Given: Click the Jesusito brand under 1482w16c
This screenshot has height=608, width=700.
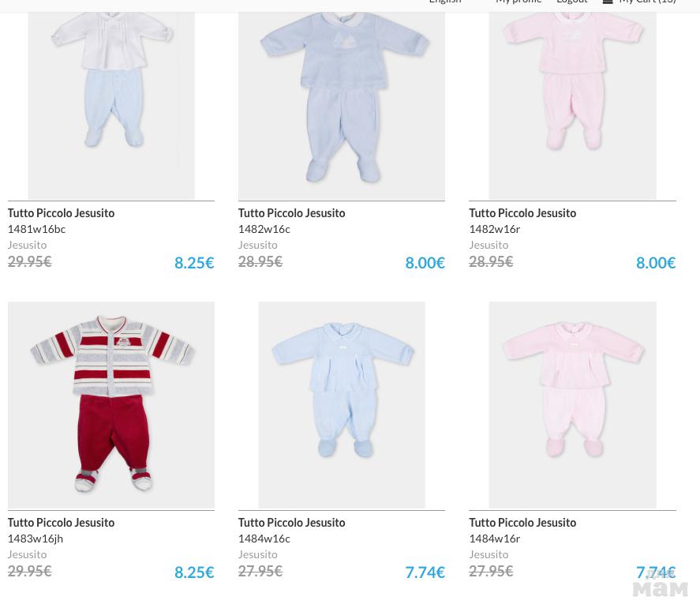Looking at the screenshot, I should pos(257,245).
